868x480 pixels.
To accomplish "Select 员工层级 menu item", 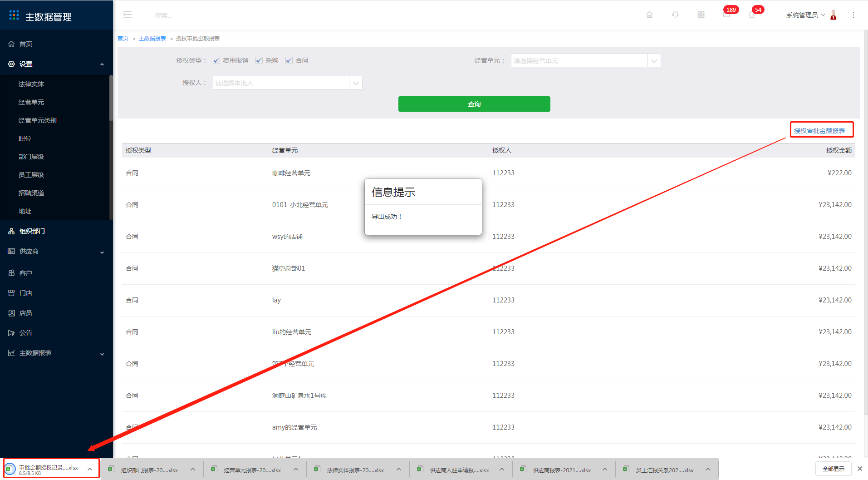I will click(x=31, y=175).
